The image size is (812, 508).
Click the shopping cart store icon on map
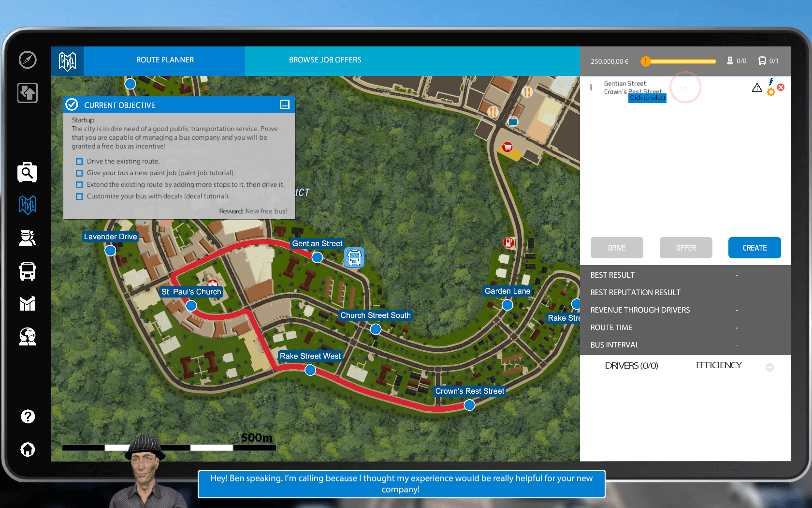(x=507, y=147)
